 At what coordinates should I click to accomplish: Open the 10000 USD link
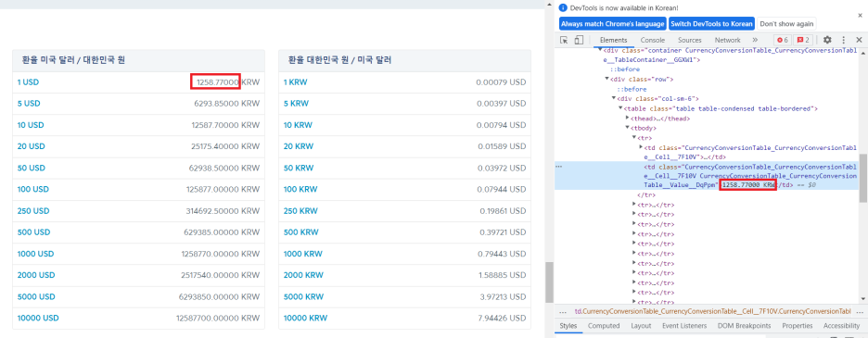point(38,318)
